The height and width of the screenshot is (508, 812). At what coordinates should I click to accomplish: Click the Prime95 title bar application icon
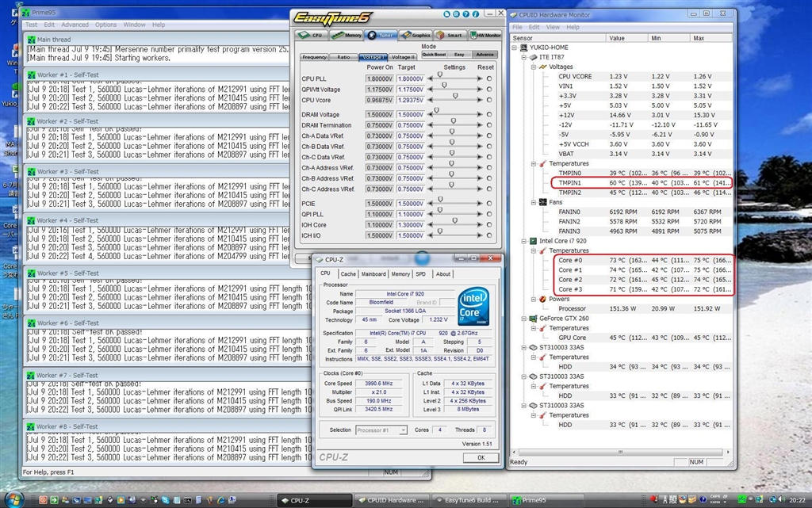click(x=25, y=13)
